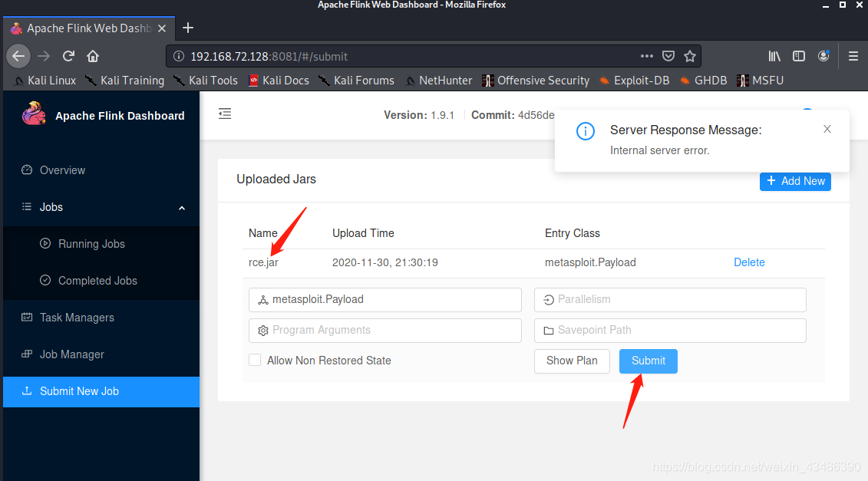Open the Kali Tools bookmark

pyautogui.click(x=206, y=81)
